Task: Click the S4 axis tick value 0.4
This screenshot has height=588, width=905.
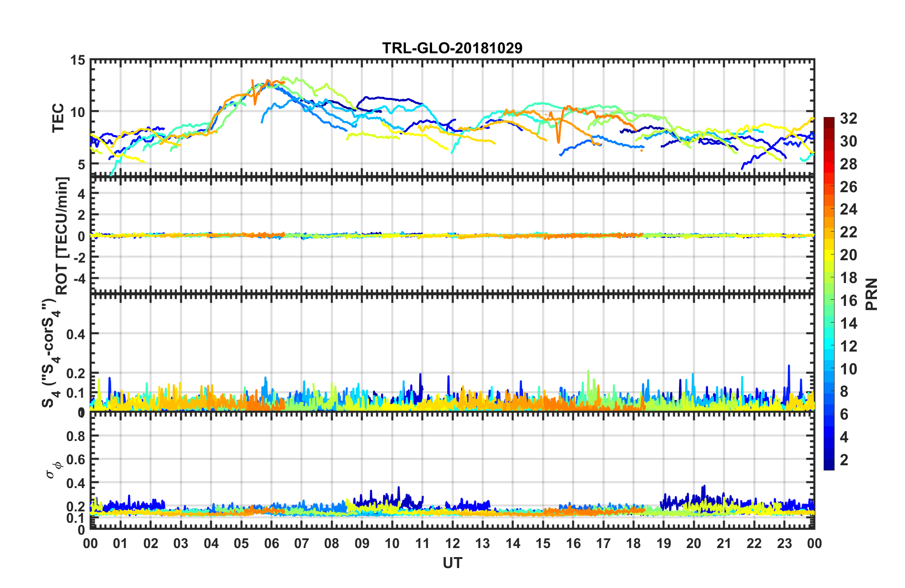Action: (x=76, y=334)
